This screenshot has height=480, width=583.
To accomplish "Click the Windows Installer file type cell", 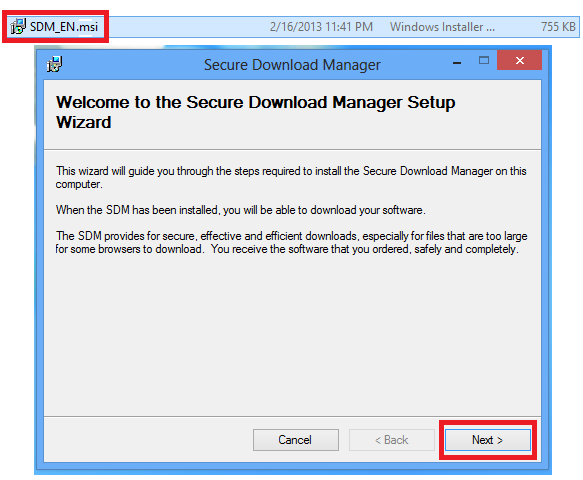I will (442, 27).
